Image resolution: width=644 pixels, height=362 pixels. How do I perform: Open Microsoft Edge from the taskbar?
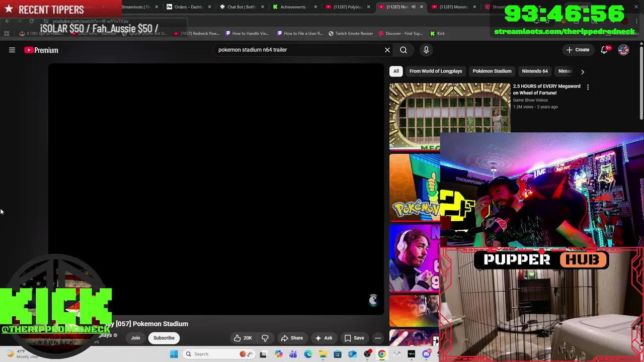click(308, 354)
